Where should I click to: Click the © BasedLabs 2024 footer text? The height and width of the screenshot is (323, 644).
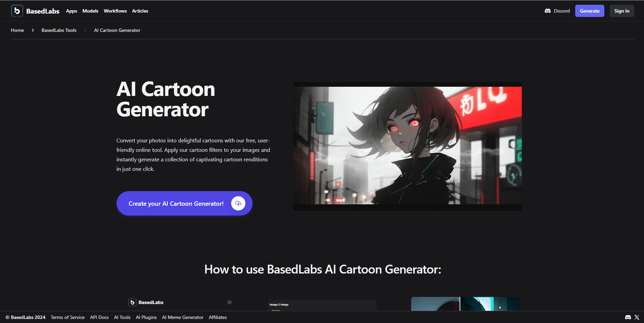[x=25, y=317]
